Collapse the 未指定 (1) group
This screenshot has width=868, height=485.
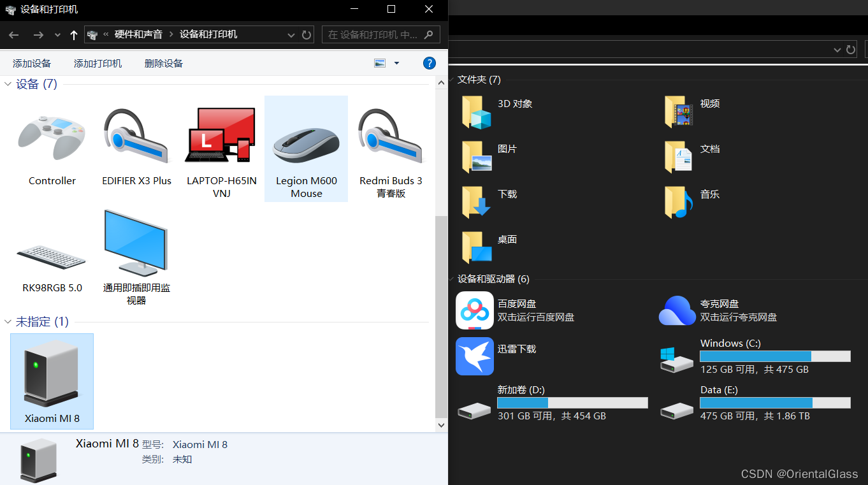[8, 322]
